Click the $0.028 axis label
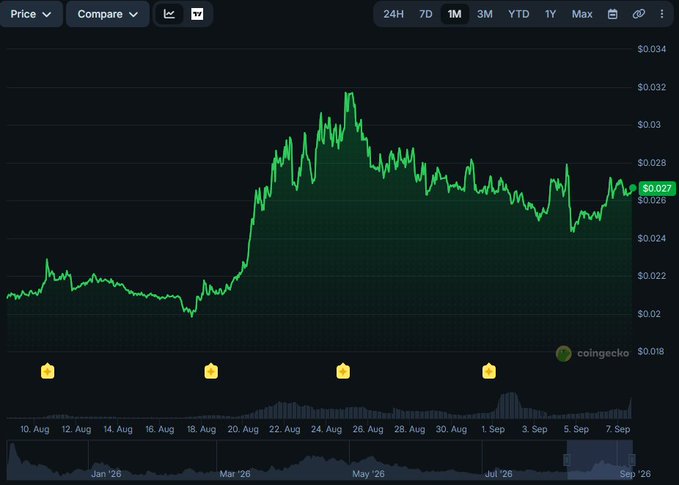 click(x=652, y=163)
